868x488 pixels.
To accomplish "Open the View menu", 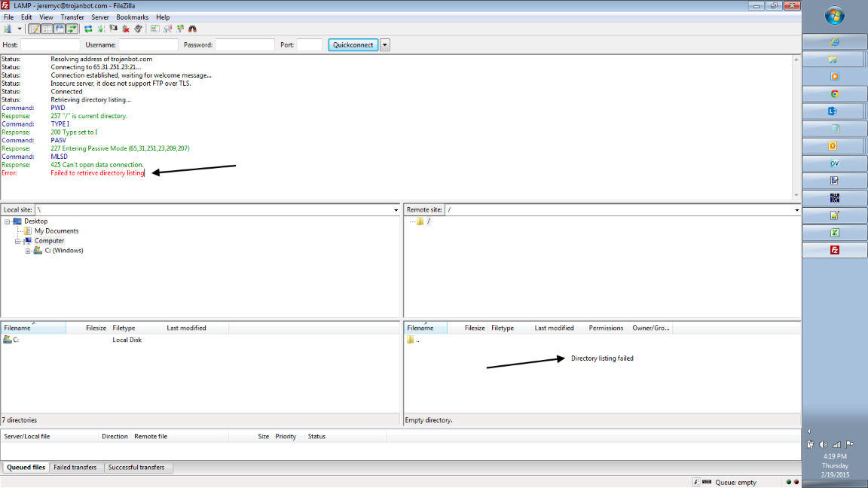I will (x=47, y=17).
